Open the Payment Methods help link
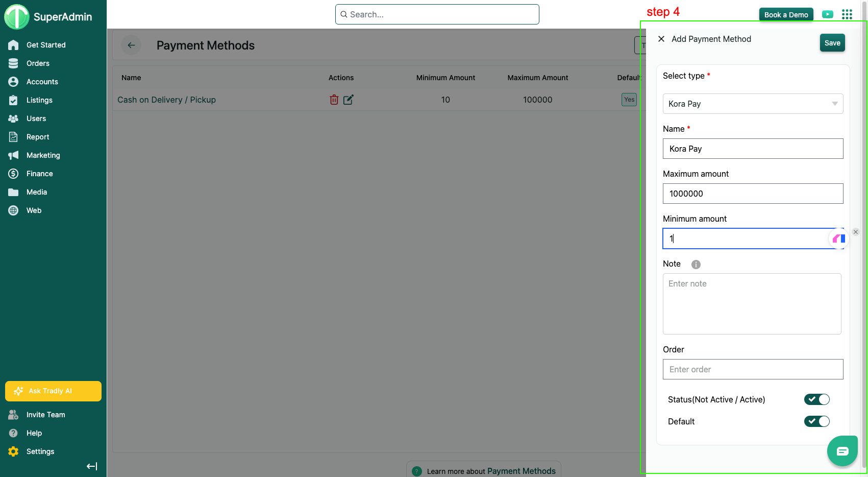 [521, 471]
